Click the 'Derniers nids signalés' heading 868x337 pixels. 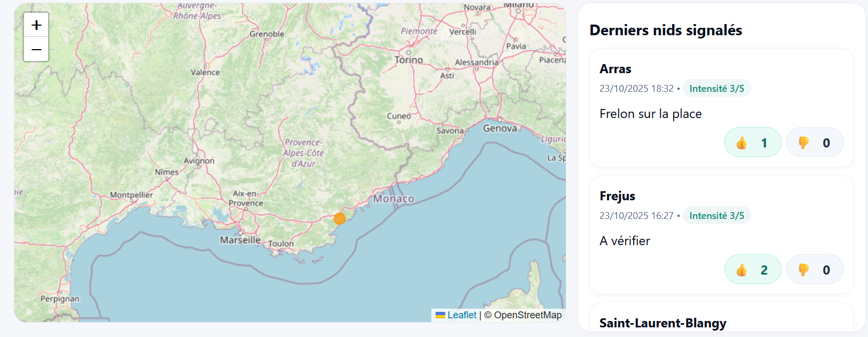click(666, 30)
